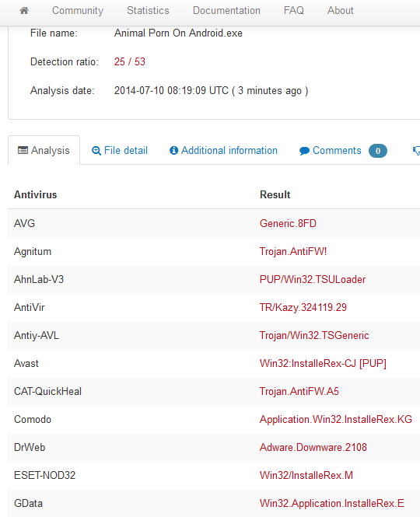Go to Documentation in the navbar
The height and width of the screenshot is (517, 420).
[x=226, y=11]
